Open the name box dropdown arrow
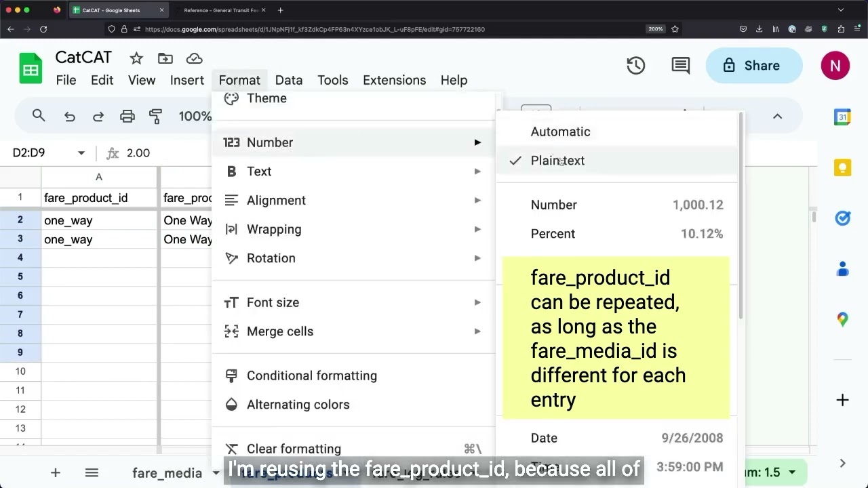Viewport: 868px width, 488px height. (81, 153)
